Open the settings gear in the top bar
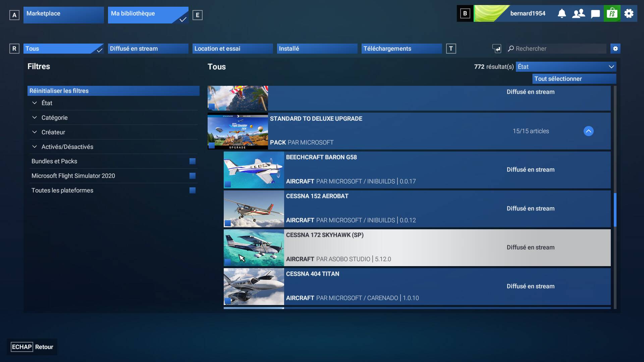 pos(629,14)
